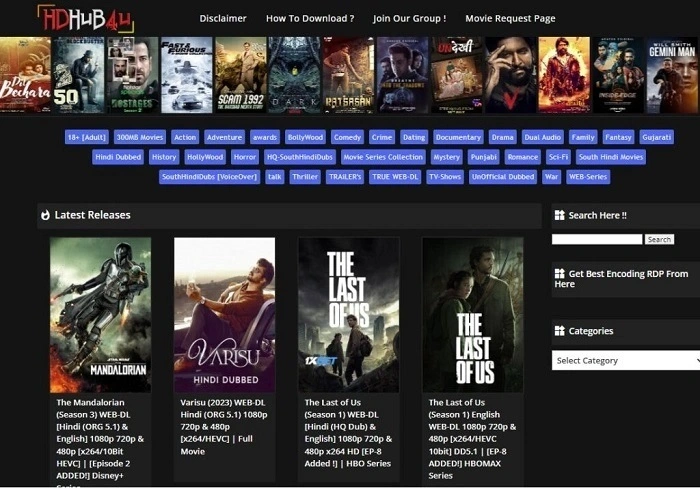
Task: Go to How To Download page
Action: point(309,18)
